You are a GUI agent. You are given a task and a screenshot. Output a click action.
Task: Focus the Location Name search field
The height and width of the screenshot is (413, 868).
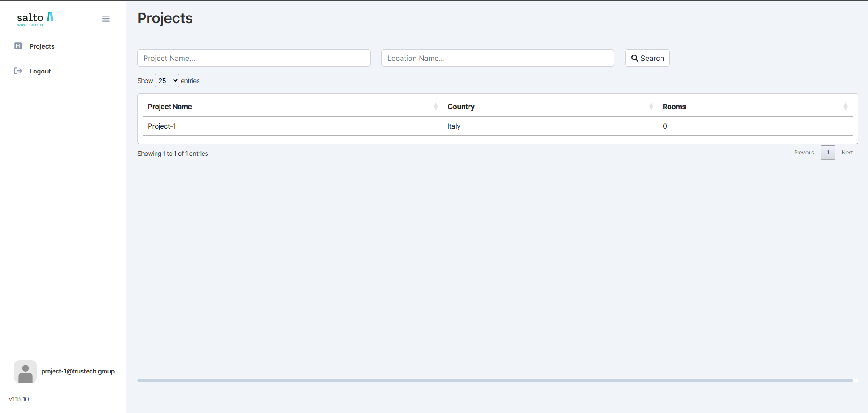(x=497, y=58)
